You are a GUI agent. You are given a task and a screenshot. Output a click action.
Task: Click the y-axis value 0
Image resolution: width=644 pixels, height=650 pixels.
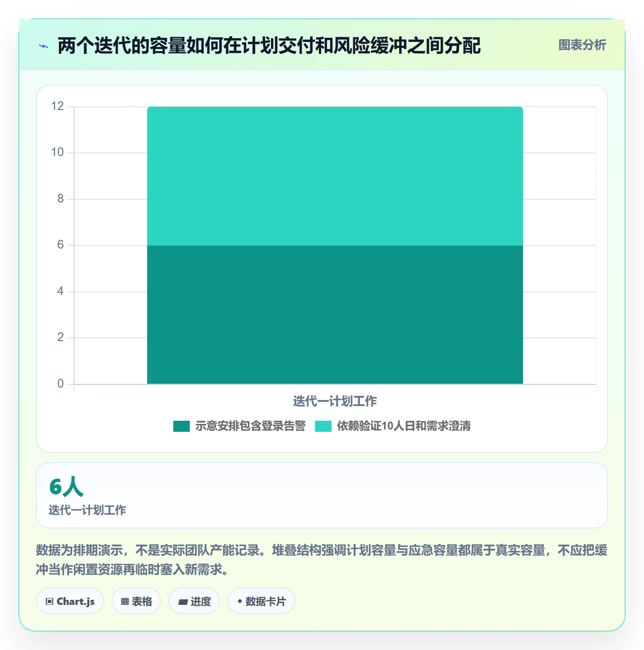(60, 384)
